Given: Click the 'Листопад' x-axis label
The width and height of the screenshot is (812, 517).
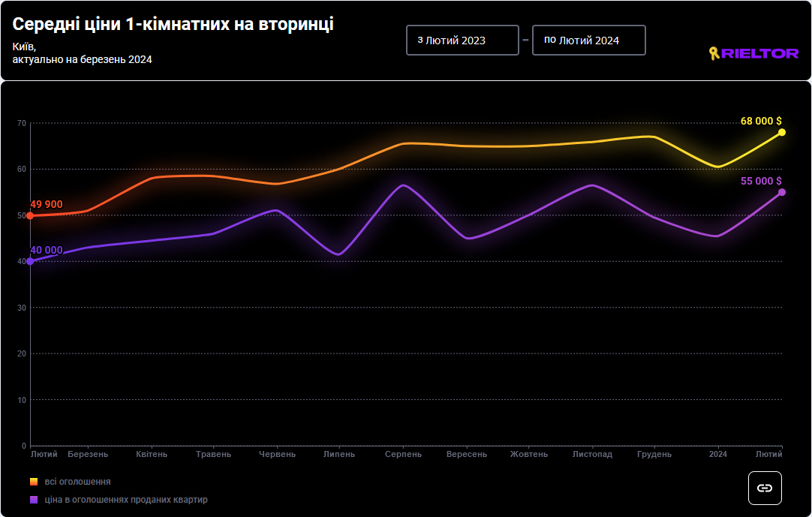Looking at the screenshot, I should click(x=592, y=454).
